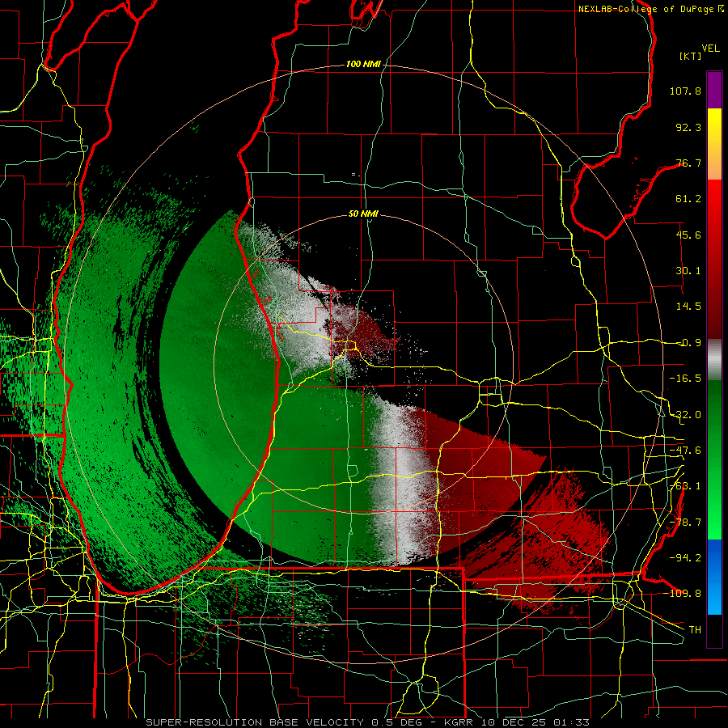Screen dimensions: 728x728
Task: Click the -78.7 velocity scale value
Action: [685, 523]
